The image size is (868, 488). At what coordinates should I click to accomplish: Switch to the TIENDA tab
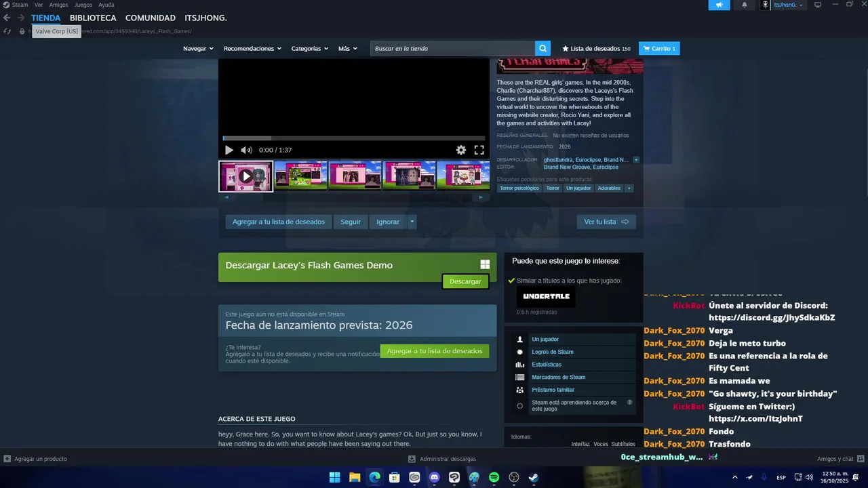click(x=45, y=18)
